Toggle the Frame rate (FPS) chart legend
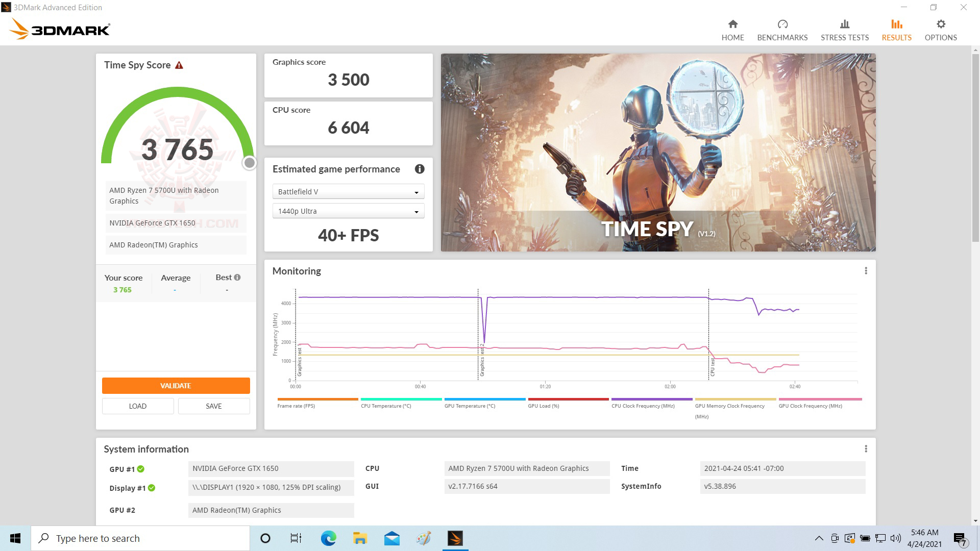 (x=296, y=406)
